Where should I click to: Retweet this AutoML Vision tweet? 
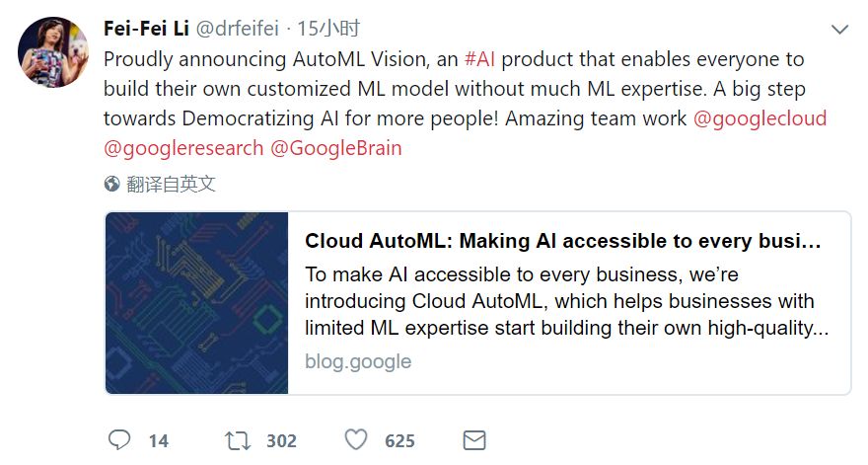coord(238,439)
